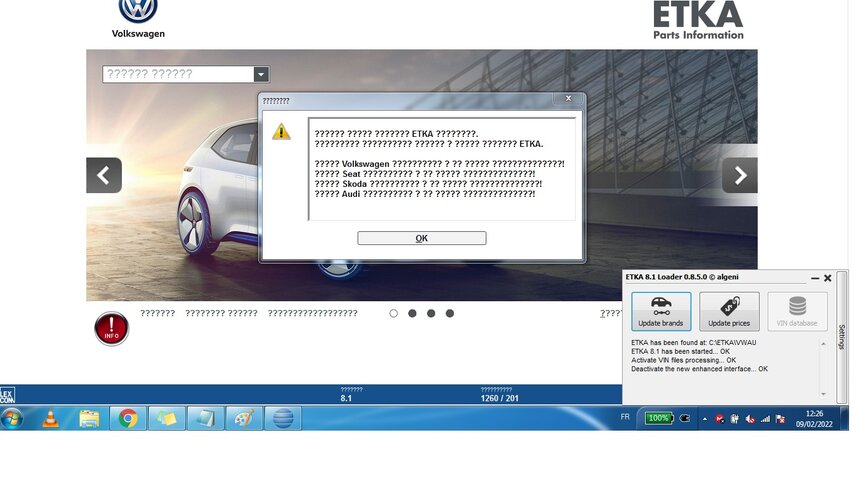Click the 1260 / 201 value in status bar

pyautogui.click(x=499, y=398)
